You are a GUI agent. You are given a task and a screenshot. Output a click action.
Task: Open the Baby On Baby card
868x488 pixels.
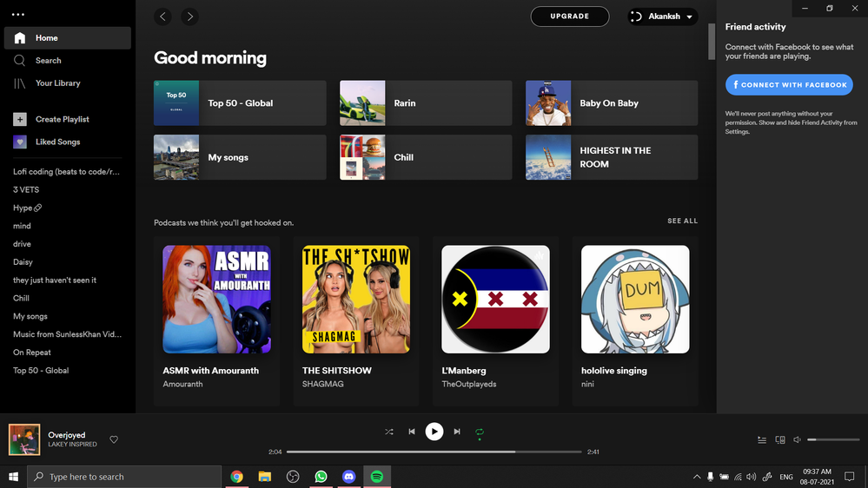click(612, 103)
